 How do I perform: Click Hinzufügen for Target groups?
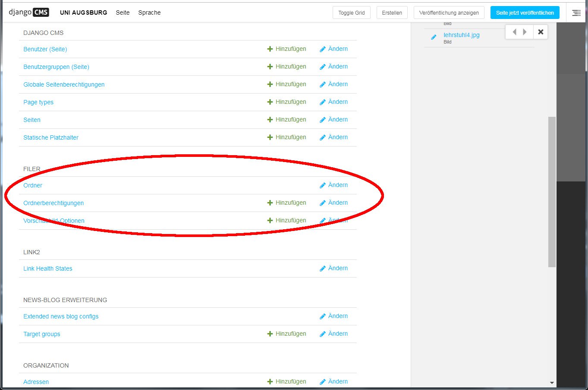[x=287, y=334]
